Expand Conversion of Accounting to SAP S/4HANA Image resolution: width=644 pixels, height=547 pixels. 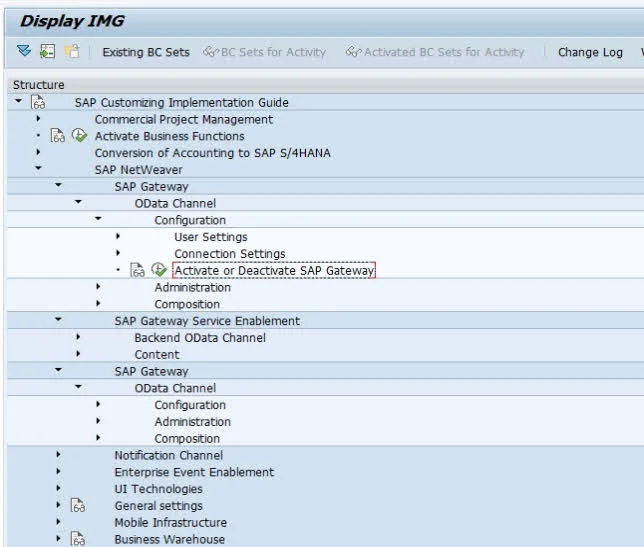[x=38, y=152]
